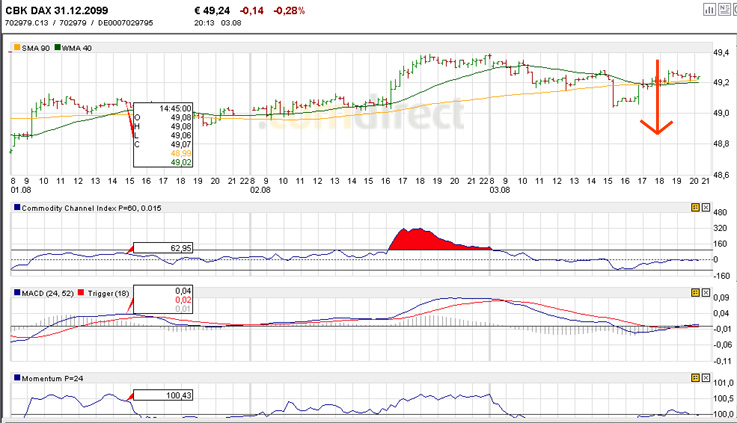Click the 48,6 price axis label
This screenshot has height=423, width=737.
click(721, 175)
